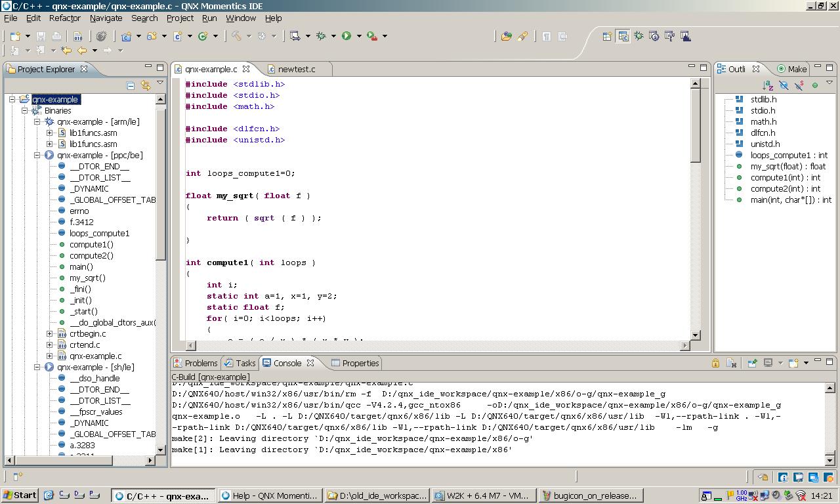Open the Refactor menu
The image size is (840, 504).
click(x=65, y=18)
